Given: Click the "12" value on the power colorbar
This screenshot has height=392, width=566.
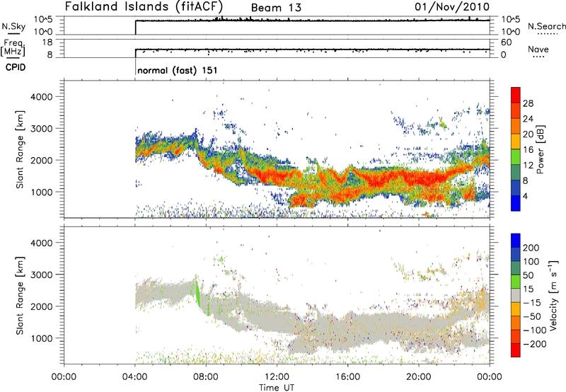Looking at the screenshot, I should pyautogui.click(x=528, y=166).
